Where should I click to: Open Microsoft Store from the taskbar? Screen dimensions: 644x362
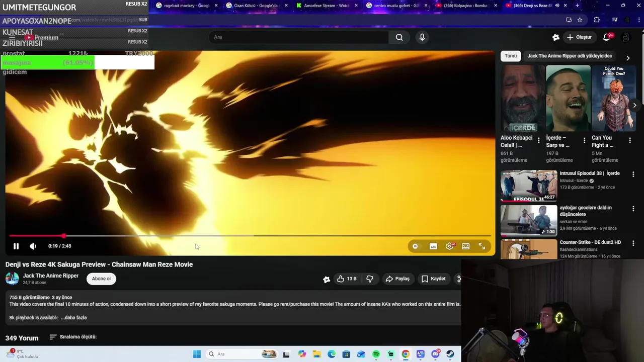(346, 354)
